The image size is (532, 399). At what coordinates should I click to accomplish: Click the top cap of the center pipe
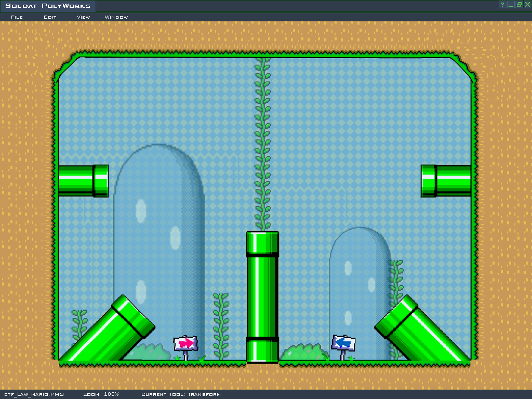tap(262, 243)
